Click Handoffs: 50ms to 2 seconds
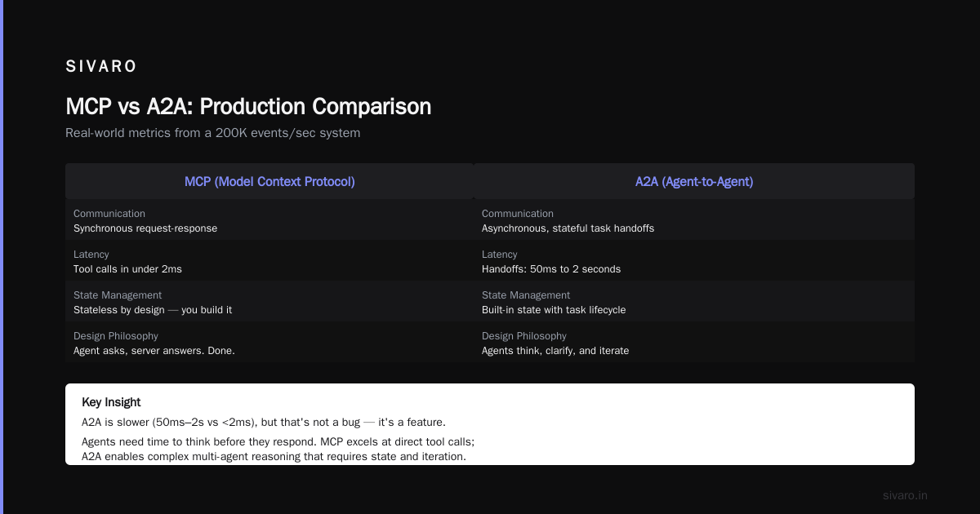This screenshot has width=980, height=514. point(551,269)
